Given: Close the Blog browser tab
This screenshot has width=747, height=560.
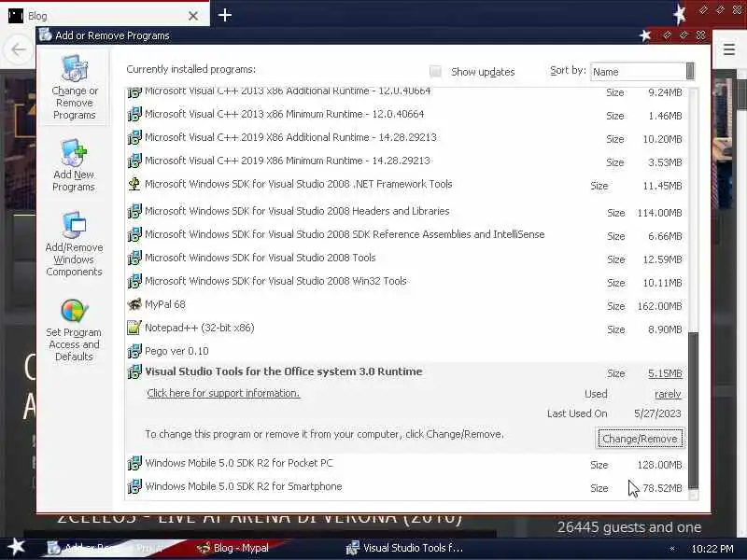Looking at the screenshot, I should pyautogui.click(x=193, y=16).
